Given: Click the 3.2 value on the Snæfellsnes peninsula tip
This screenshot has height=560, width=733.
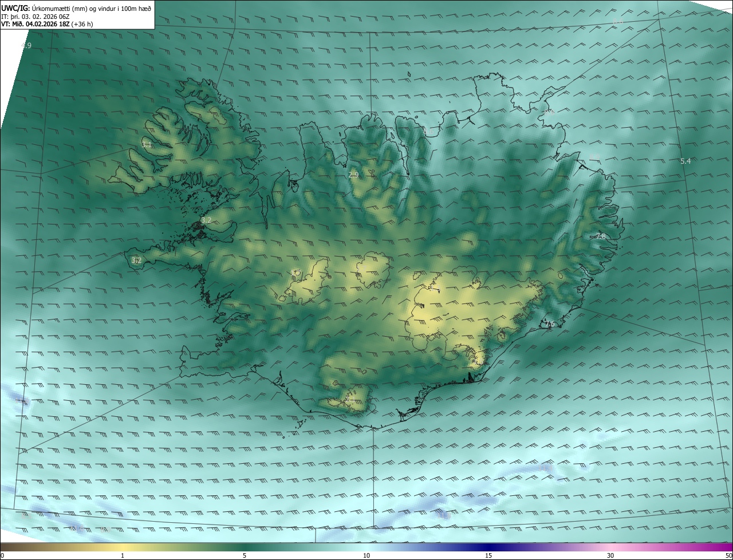Looking at the screenshot, I should pyautogui.click(x=136, y=260).
